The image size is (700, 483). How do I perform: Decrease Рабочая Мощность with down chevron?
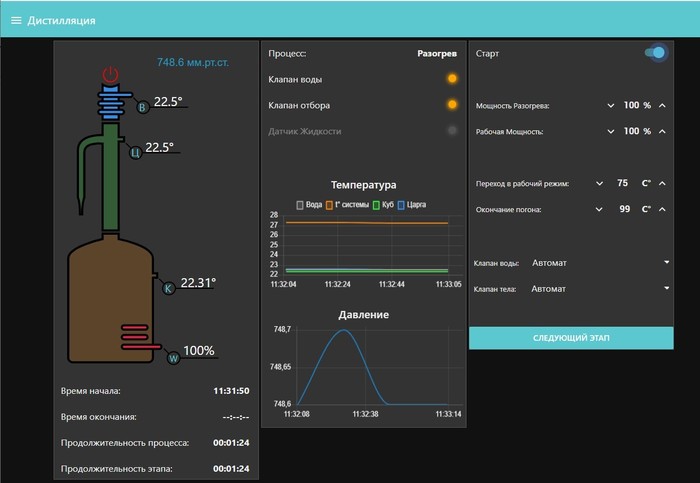(x=611, y=132)
